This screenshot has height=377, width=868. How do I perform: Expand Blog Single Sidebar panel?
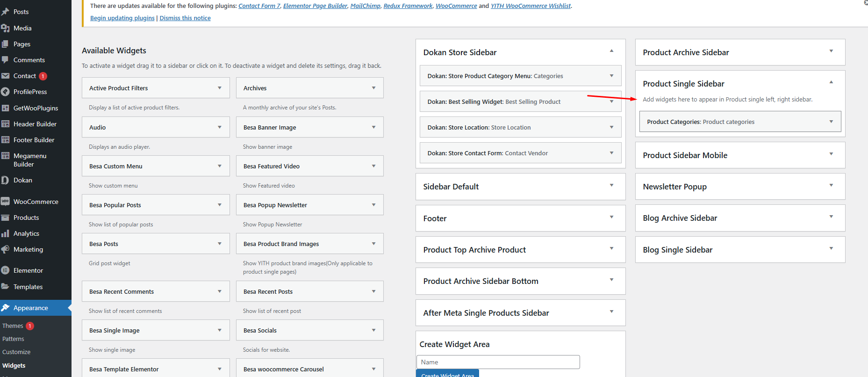pyautogui.click(x=831, y=248)
